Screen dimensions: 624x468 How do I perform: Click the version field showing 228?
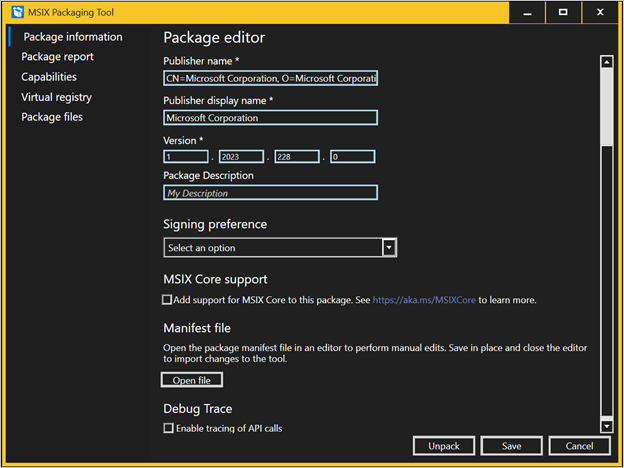coord(297,157)
